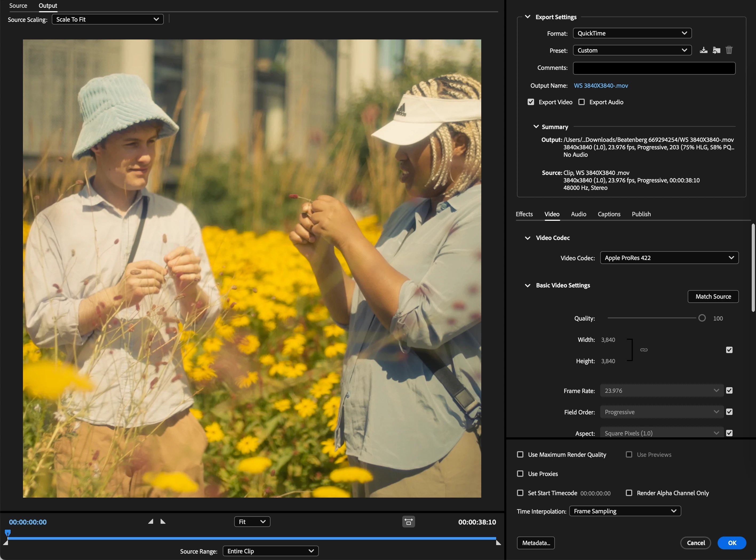Click the playhead marker on the timeline
756x560 pixels.
point(7,533)
